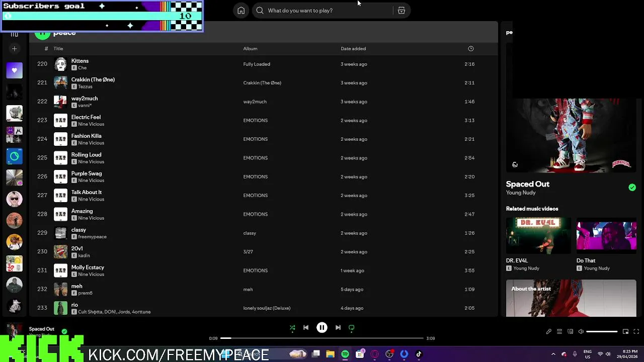644x362 pixels.
Task: Sort by Title column header
Action: click(x=58, y=49)
